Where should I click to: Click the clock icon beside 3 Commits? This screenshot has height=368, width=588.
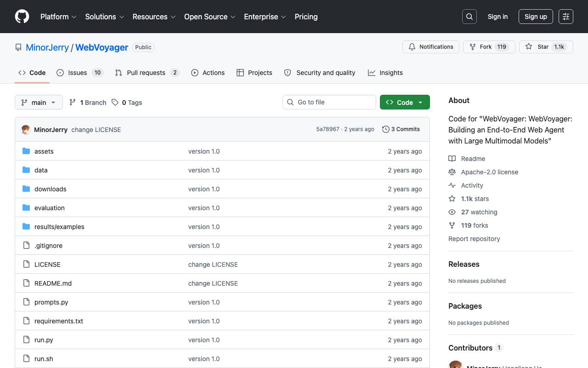coord(386,129)
